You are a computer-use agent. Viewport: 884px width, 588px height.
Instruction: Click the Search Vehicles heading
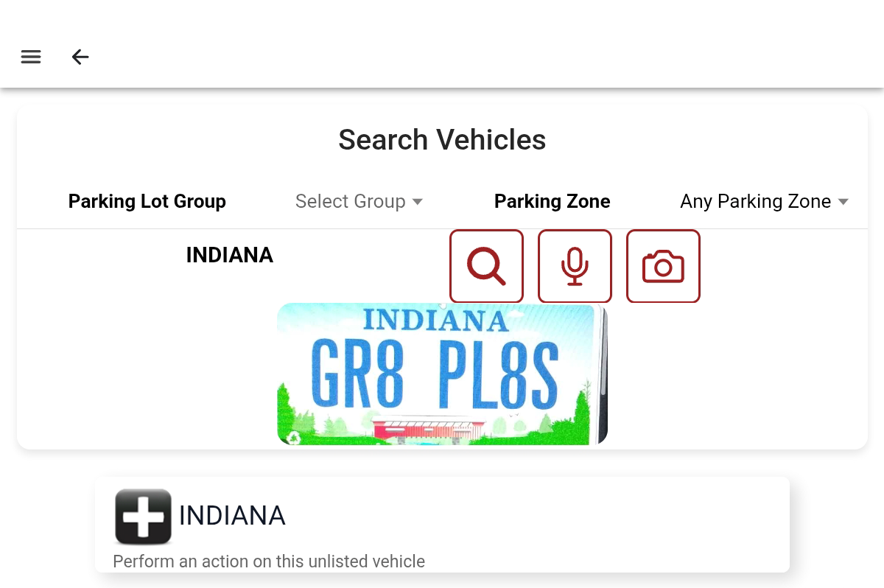pyautogui.click(x=442, y=139)
